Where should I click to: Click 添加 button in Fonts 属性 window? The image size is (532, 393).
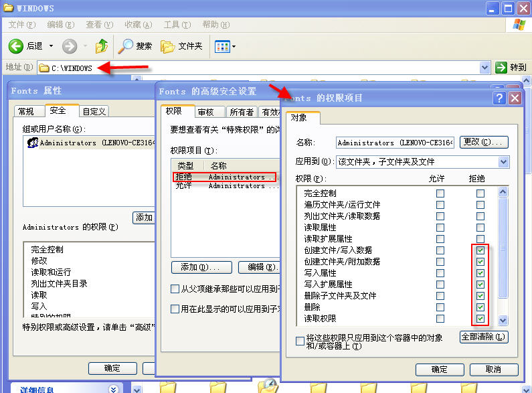point(144,218)
